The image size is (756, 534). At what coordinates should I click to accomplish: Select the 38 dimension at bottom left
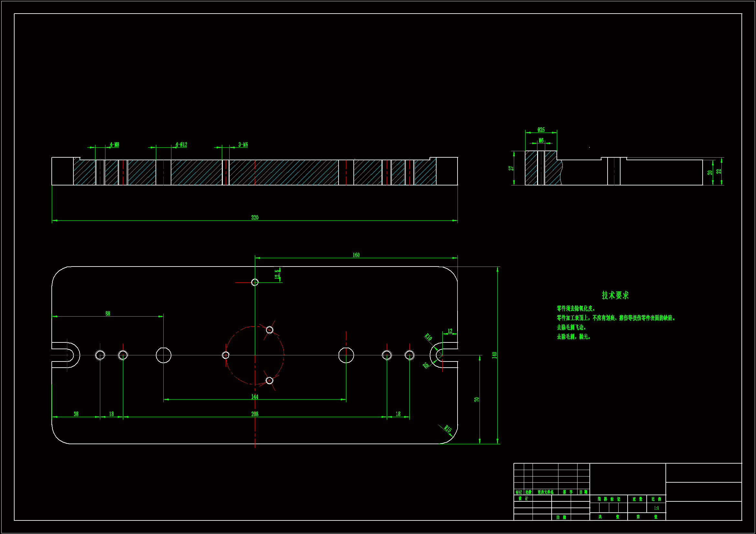point(76,414)
